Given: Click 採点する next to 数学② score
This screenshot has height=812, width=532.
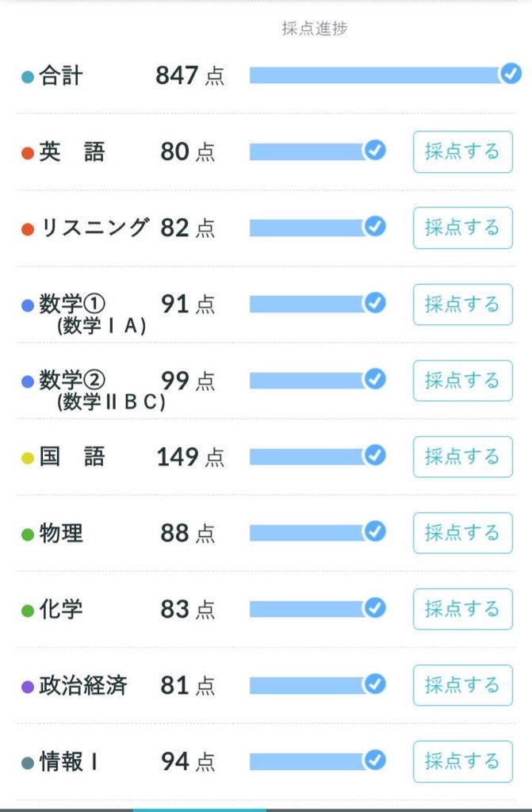Looking at the screenshot, I should [462, 380].
